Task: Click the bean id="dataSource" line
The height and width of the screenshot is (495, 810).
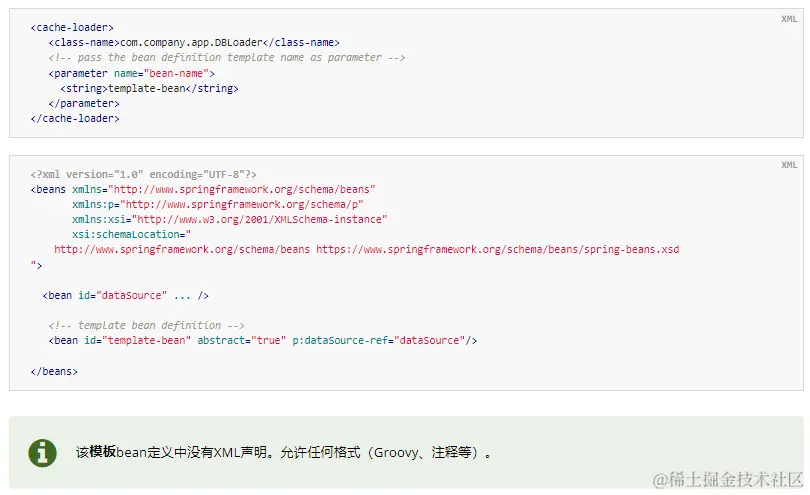Action: point(126,296)
